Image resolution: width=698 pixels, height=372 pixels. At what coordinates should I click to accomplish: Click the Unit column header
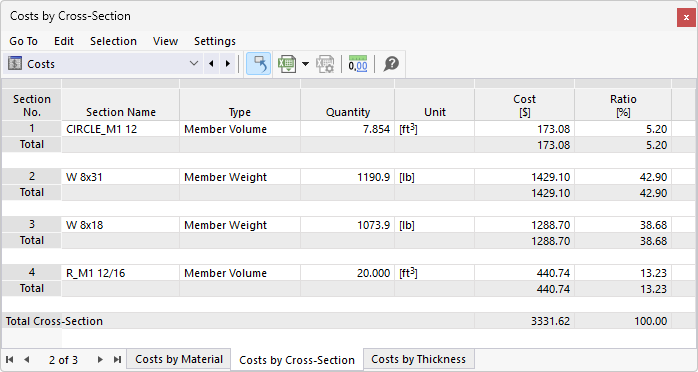(434, 105)
